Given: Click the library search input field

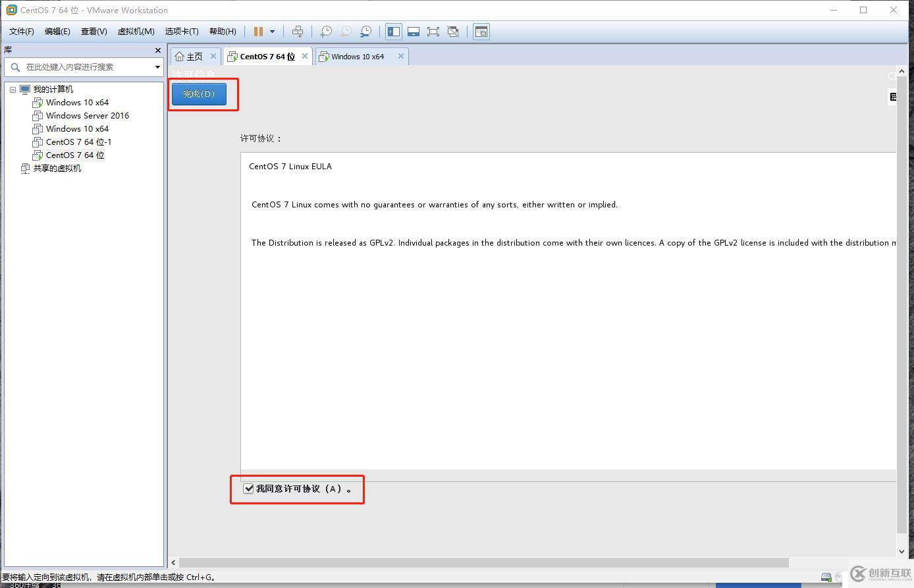Looking at the screenshot, I should click(x=83, y=67).
